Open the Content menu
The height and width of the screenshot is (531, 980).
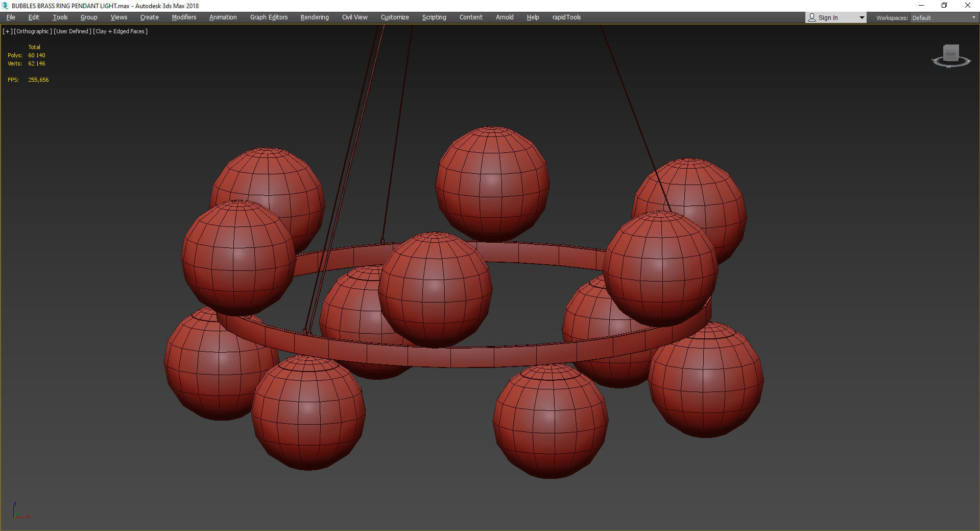tap(471, 17)
